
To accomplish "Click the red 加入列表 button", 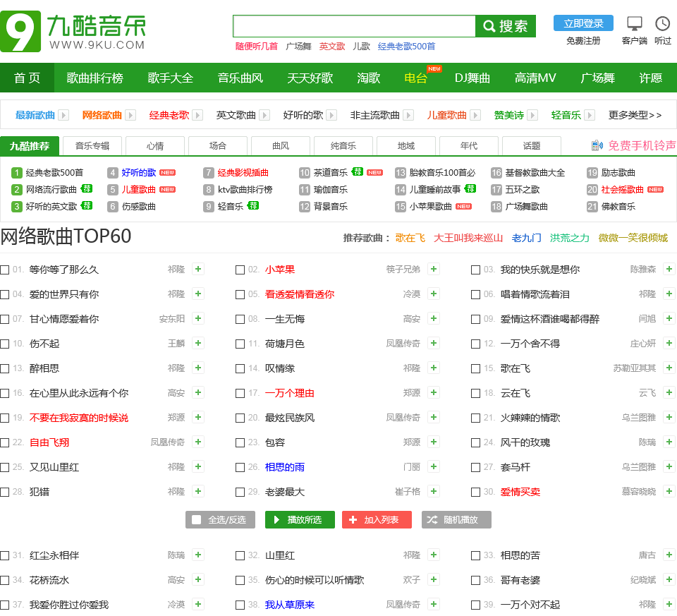I will point(377,519).
